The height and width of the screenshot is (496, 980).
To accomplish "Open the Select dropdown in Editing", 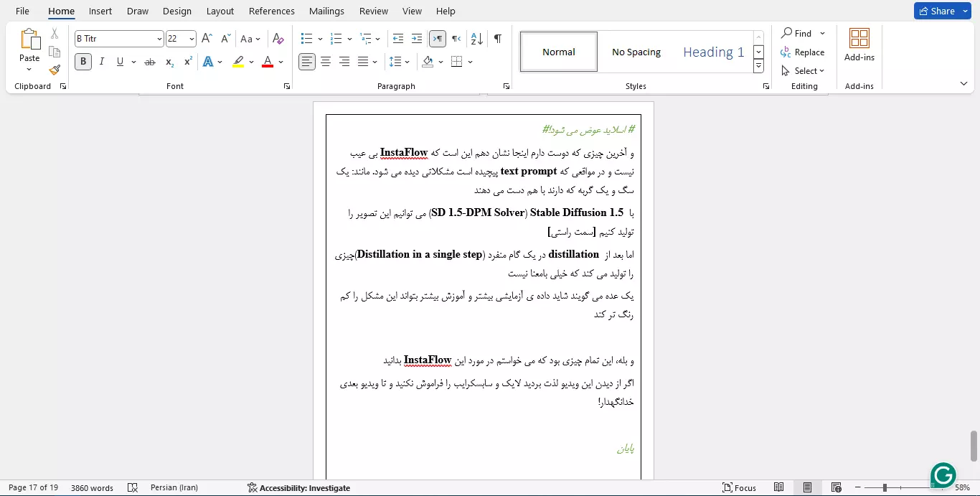I will tap(804, 71).
